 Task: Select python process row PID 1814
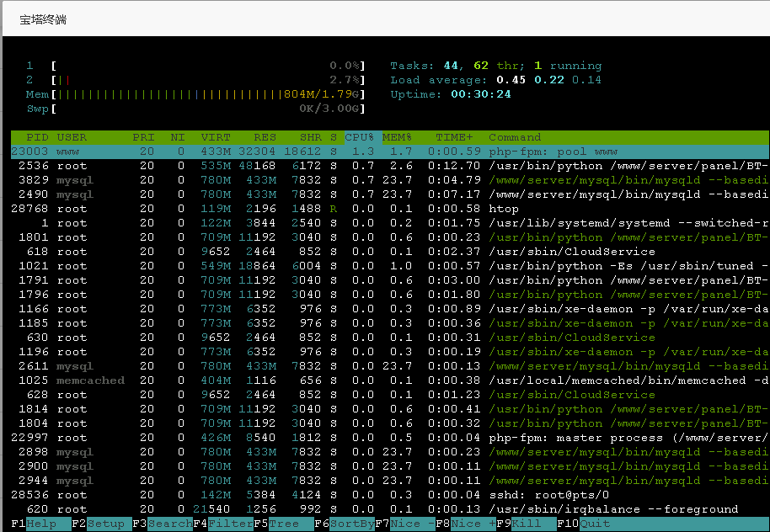[x=390, y=409]
